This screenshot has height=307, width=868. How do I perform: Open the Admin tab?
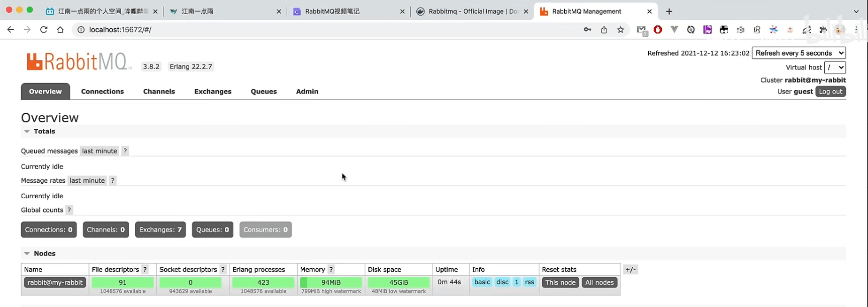click(307, 91)
